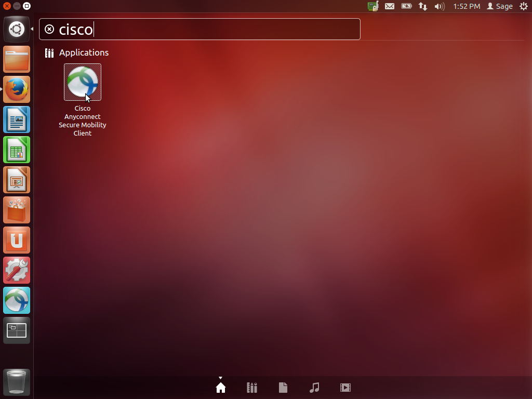Open LibreOffice Writer from launcher
This screenshot has width=532, height=399.
[x=17, y=120]
